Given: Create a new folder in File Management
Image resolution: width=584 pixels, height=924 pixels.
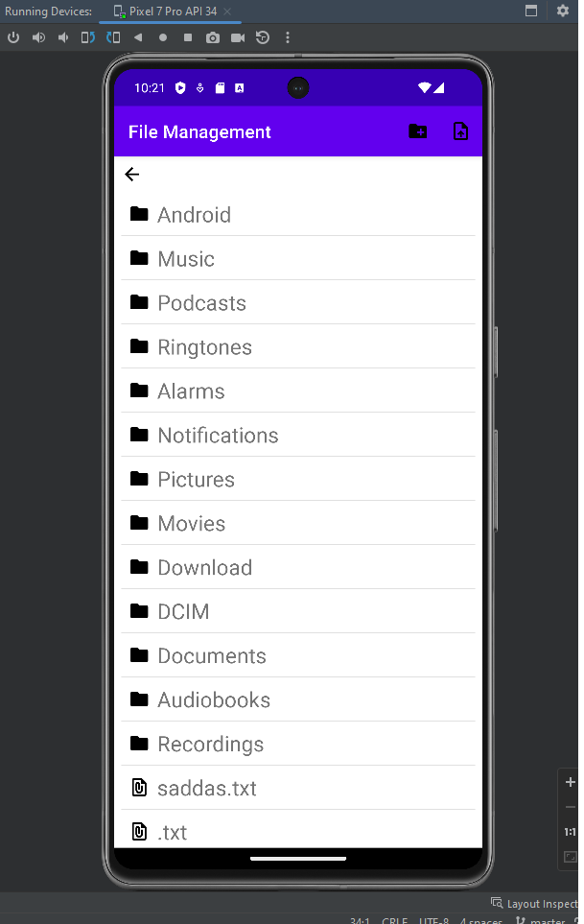Looking at the screenshot, I should click(417, 131).
